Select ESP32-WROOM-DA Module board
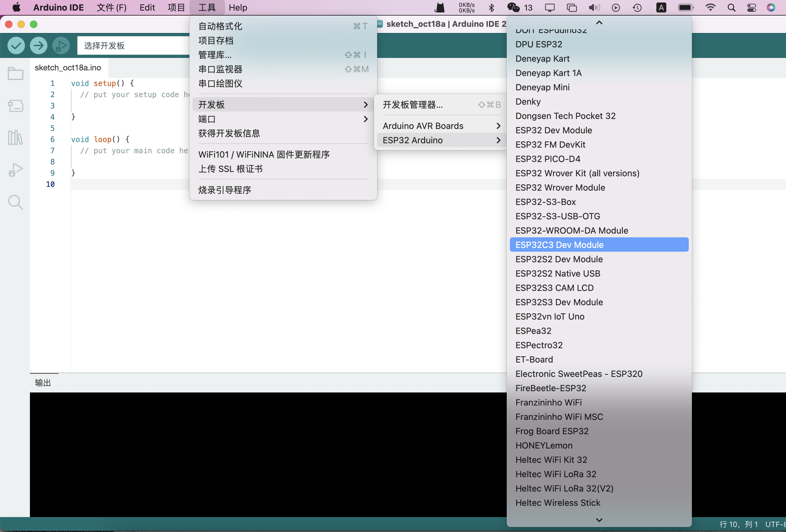This screenshot has height=532, width=786. tap(599, 230)
